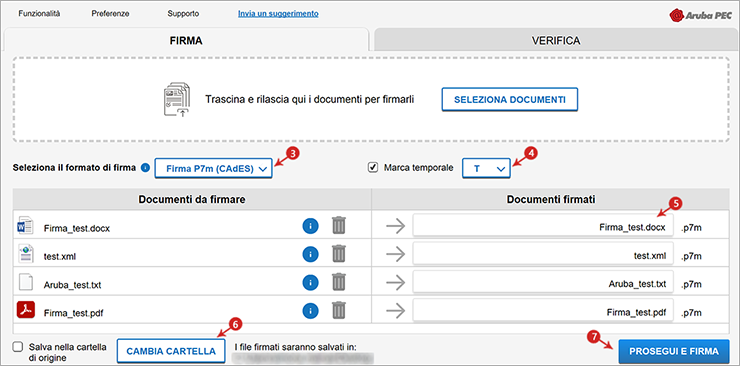
Task: Open the Preferenze menu
Action: (110, 14)
